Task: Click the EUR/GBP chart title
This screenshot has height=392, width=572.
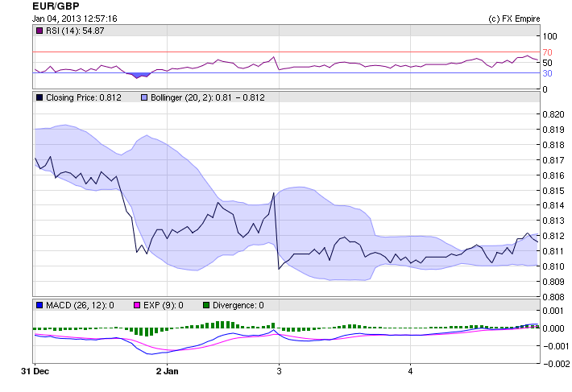Action: click(56, 6)
